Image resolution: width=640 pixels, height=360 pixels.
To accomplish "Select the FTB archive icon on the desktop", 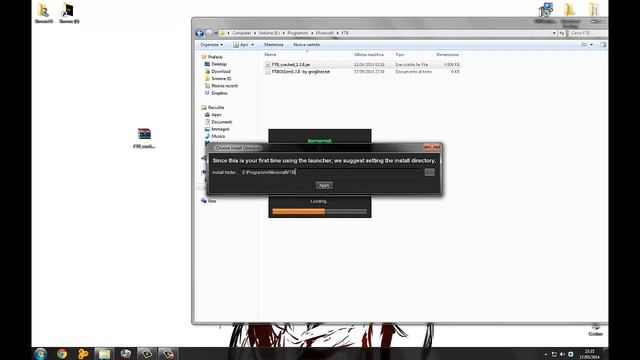I will [144, 138].
